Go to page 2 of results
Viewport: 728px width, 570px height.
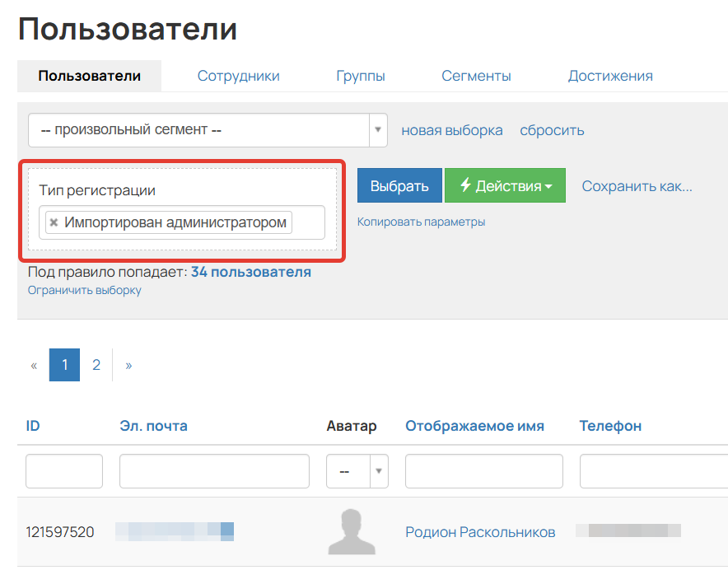click(x=96, y=364)
